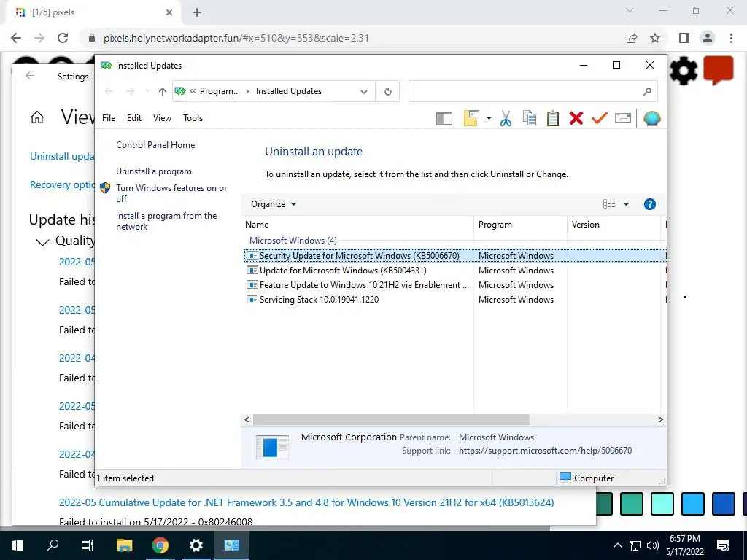
Task: Sort by the Version column header
Action: [614, 225]
